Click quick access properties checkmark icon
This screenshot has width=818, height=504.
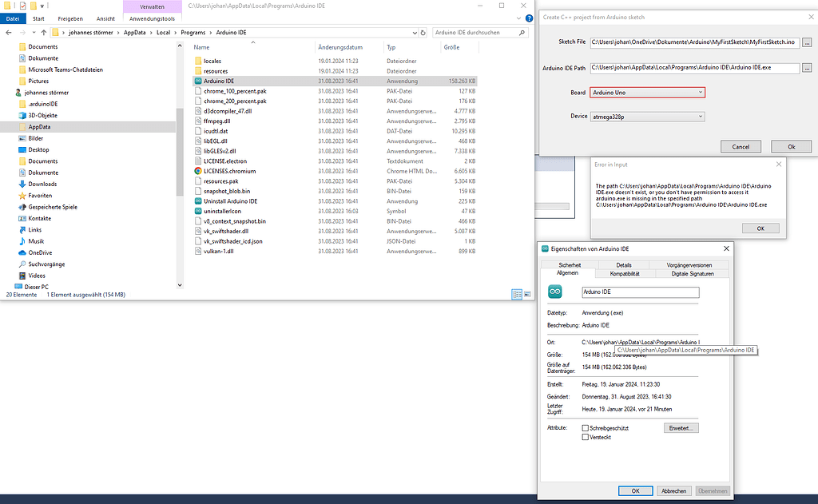(23, 6)
